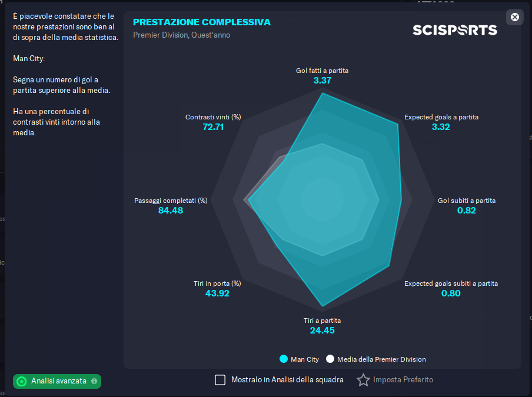Click the cyan Man City legend dot

283,359
